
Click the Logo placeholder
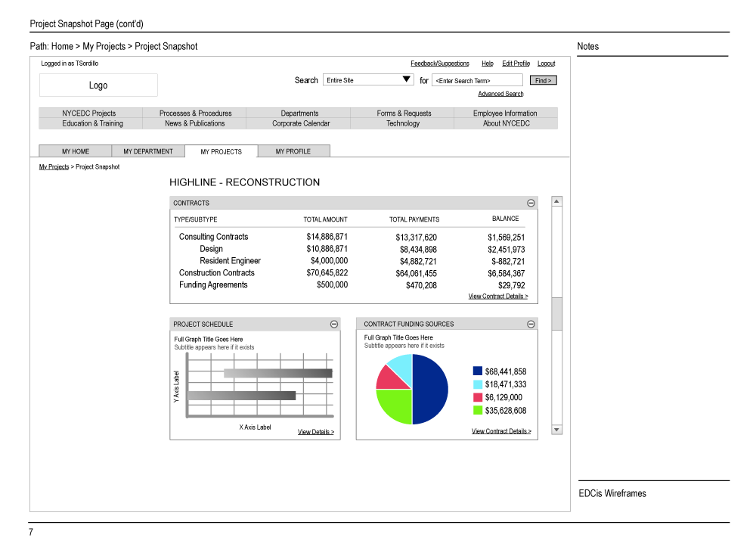click(98, 85)
